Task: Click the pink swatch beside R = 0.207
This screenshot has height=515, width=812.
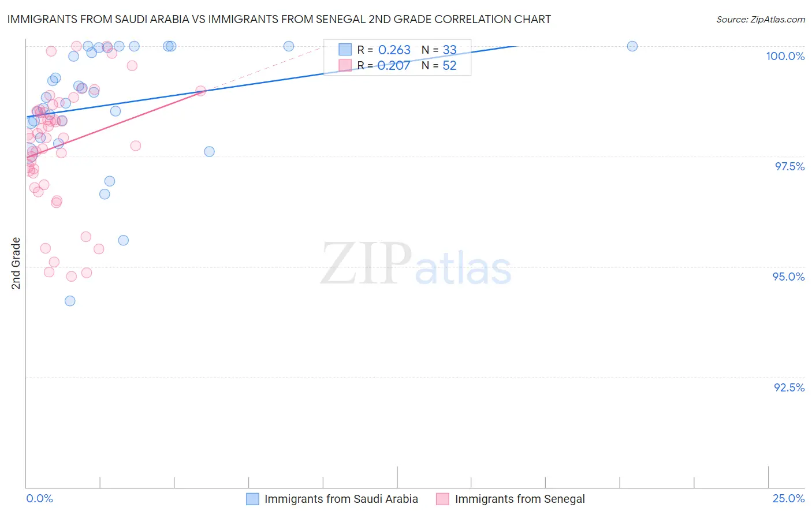Action: click(x=345, y=65)
